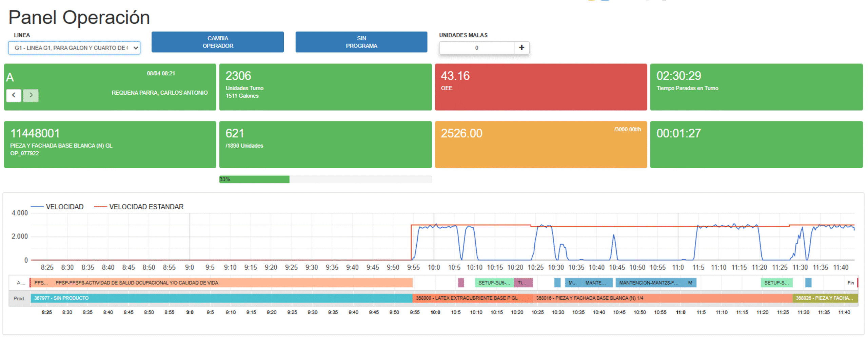Click the Tiempo Paradas en Turno tile
Viewport: 868px width, 341px height.
coord(756,87)
